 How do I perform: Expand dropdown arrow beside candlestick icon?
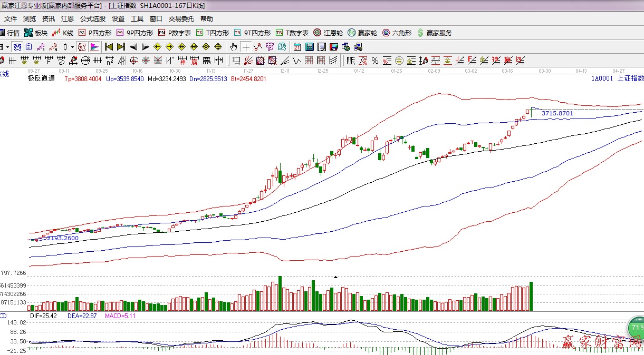pos(72,47)
